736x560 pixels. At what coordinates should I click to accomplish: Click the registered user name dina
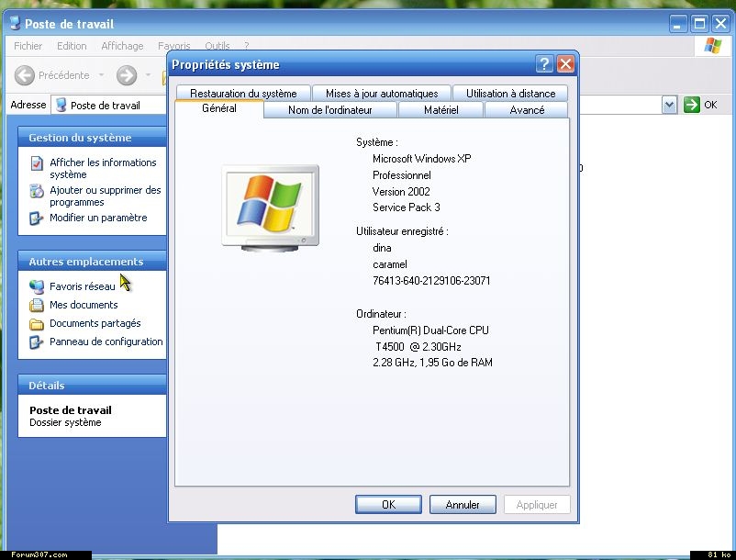(382, 248)
